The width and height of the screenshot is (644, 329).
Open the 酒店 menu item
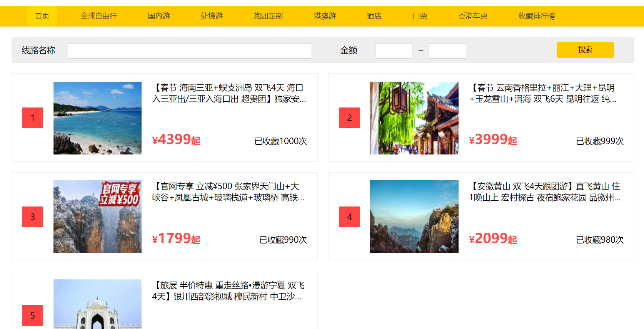[x=374, y=16]
